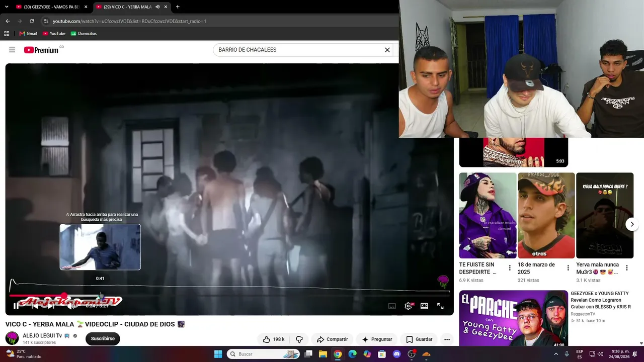This screenshot has width=644, height=362.
Task: Close the GEEZYDEE browser tab
Action: (x=86, y=7)
